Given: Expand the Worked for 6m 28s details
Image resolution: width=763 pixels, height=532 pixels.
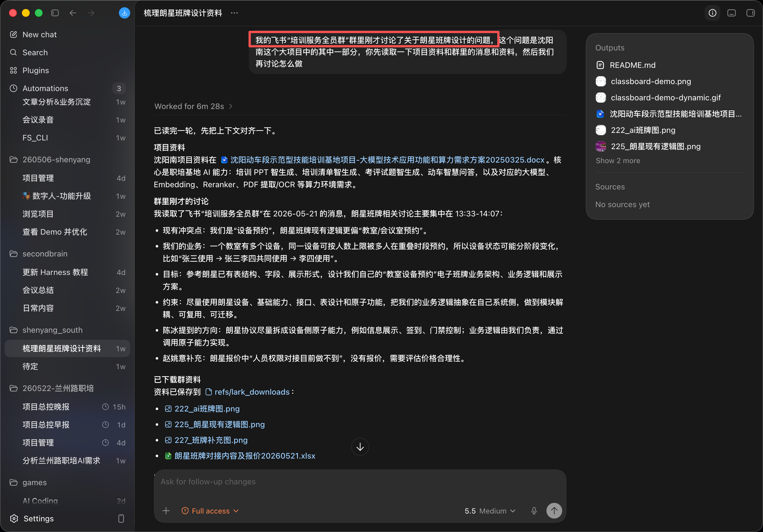Looking at the screenshot, I should pos(193,106).
